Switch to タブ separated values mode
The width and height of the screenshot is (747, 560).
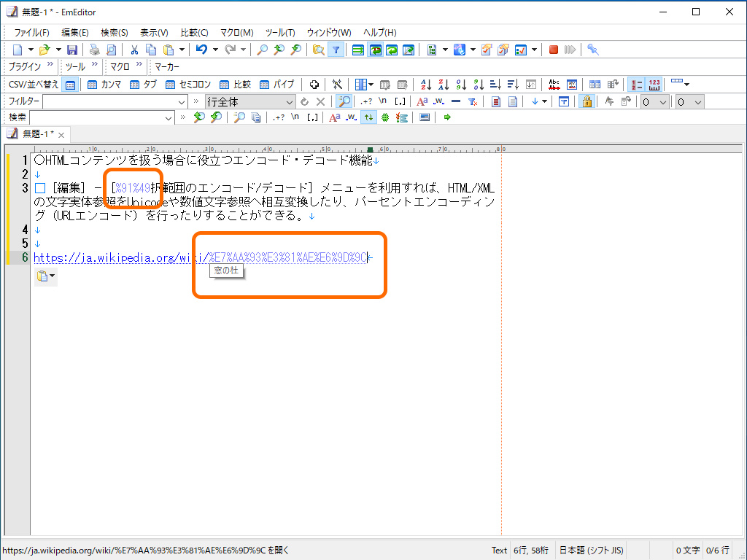click(135, 84)
